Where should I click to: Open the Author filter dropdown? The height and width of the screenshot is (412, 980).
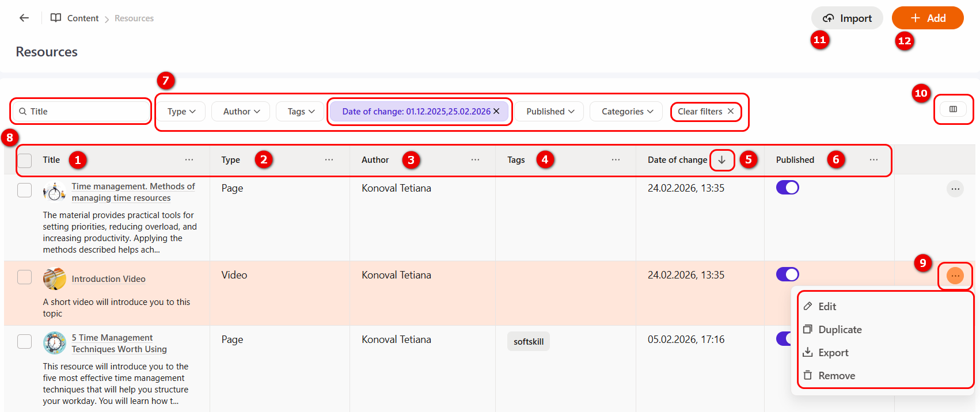pos(241,112)
